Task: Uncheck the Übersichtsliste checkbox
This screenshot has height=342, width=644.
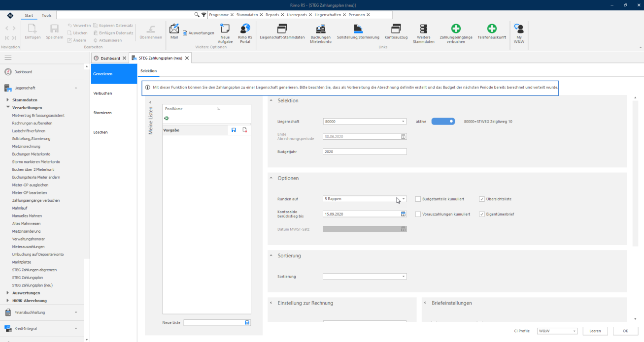Action: [482, 199]
